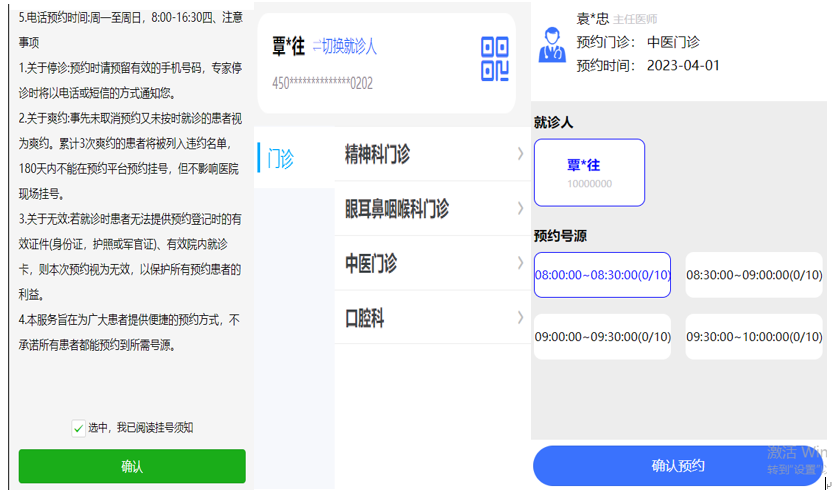The height and width of the screenshot is (494, 832).
Task: Expand chevron next to 眼耳鼻咽喉科门诊
Action: [521, 208]
